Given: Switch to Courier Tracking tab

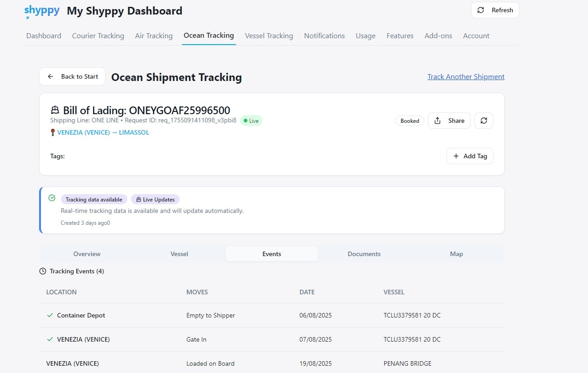Looking at the screenshot, I should tap(98, 35).
